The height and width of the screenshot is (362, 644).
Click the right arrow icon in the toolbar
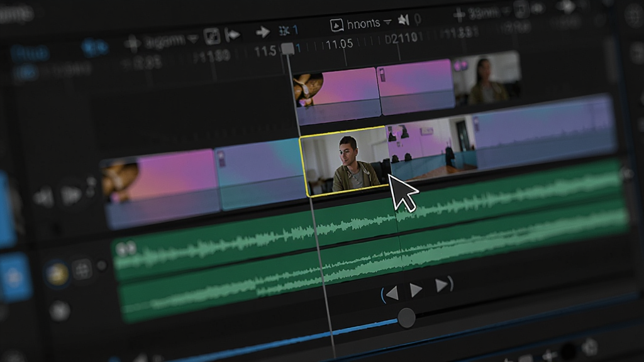click(262, 31)
